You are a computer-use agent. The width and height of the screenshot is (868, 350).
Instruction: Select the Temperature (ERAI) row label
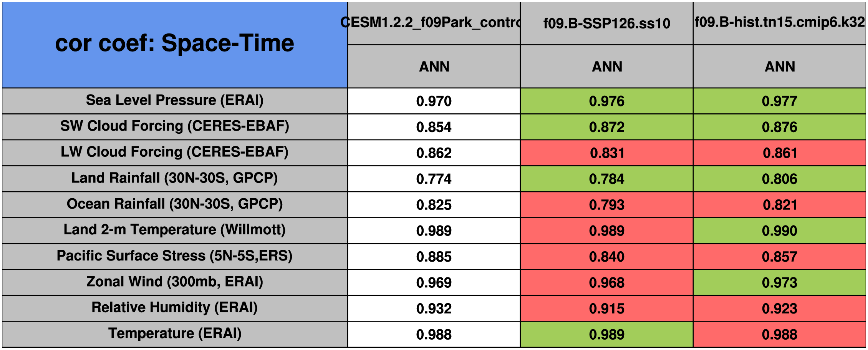[175, 333]
